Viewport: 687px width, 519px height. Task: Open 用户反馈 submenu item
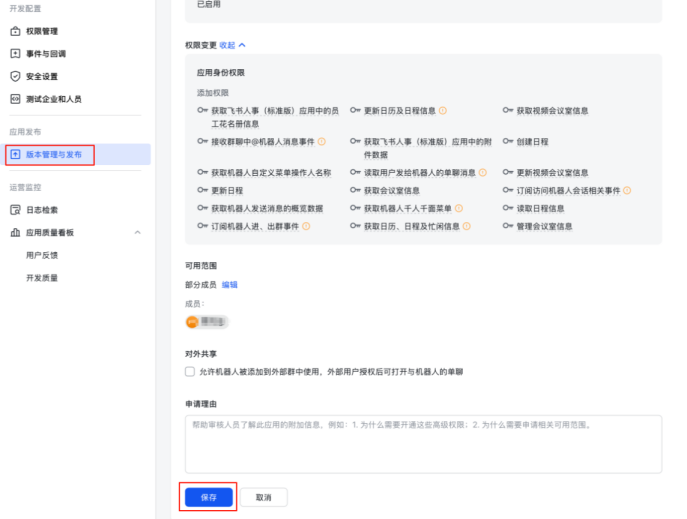[42, 255]
